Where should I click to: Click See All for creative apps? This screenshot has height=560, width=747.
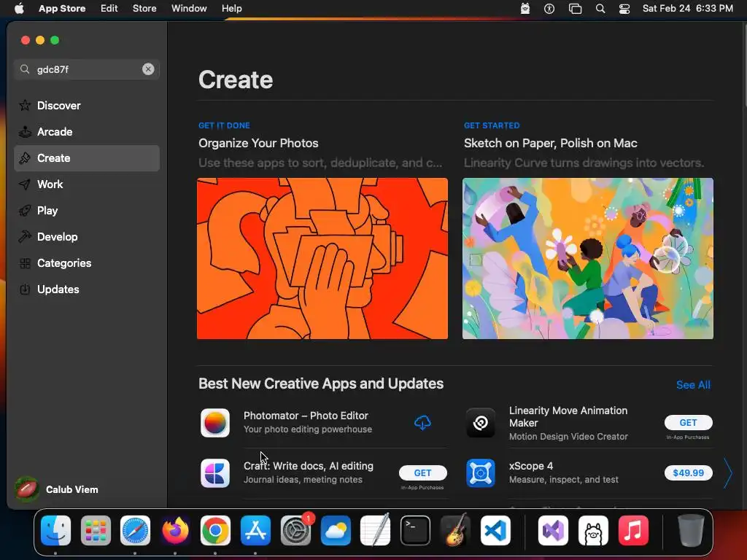pyautogui.click(x=693, y=385)
